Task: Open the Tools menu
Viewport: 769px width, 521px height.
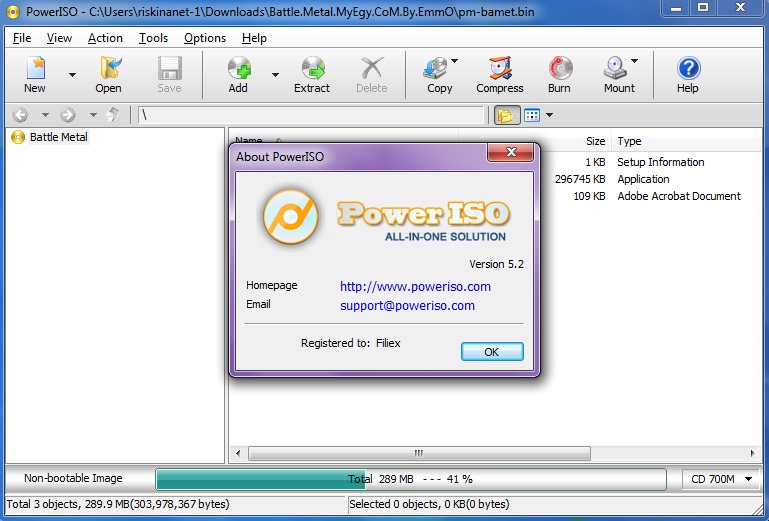Action: [x=154, y=38]
